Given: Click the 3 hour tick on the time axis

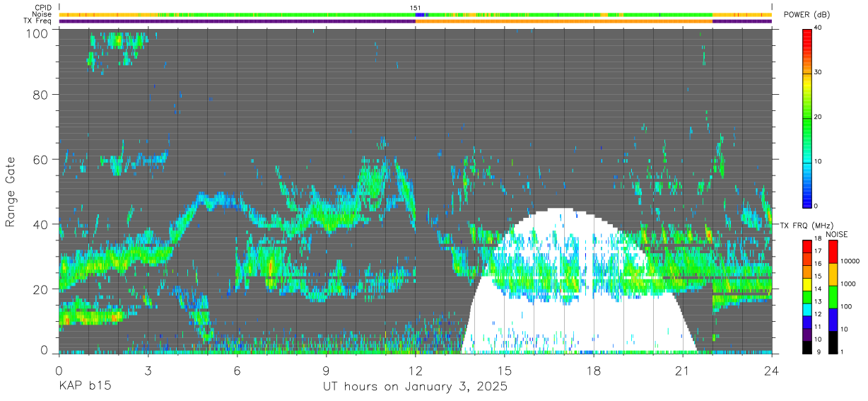Looking at the screenshot, I should coord(148,370).
